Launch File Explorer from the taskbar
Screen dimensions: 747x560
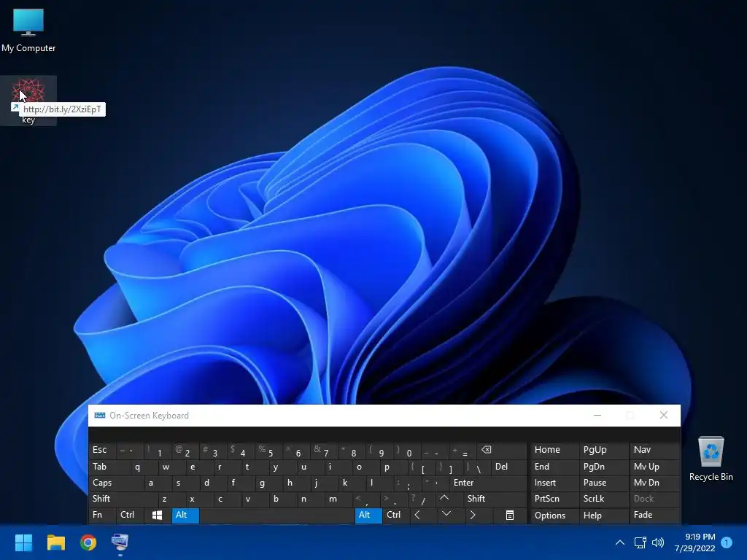(x=55, y=542)
